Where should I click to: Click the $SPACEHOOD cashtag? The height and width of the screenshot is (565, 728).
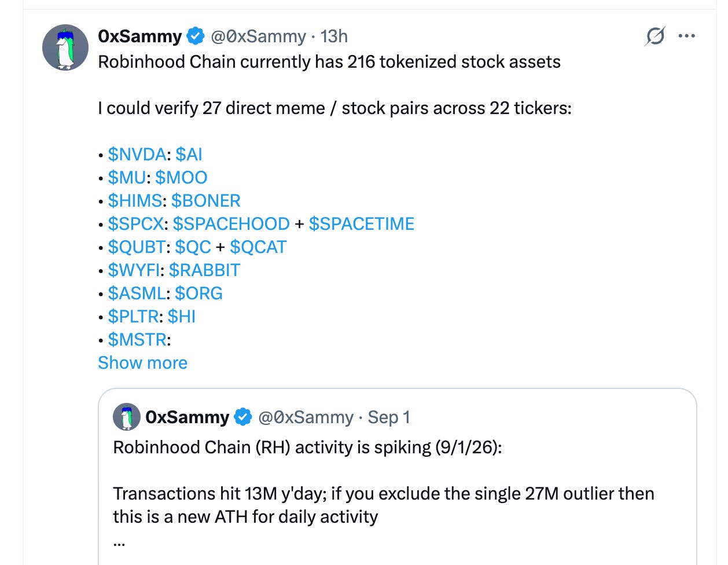(231, 224)
